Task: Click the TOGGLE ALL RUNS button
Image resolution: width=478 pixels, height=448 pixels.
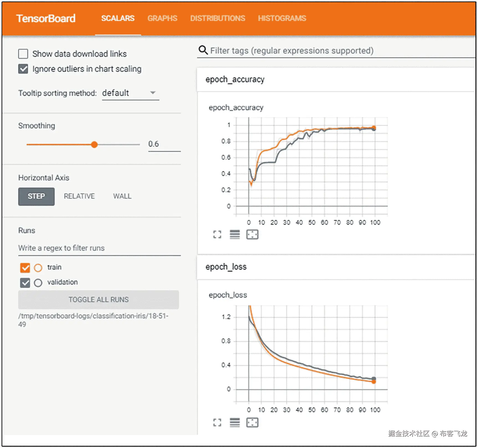Action: click(x=98, y=299)
